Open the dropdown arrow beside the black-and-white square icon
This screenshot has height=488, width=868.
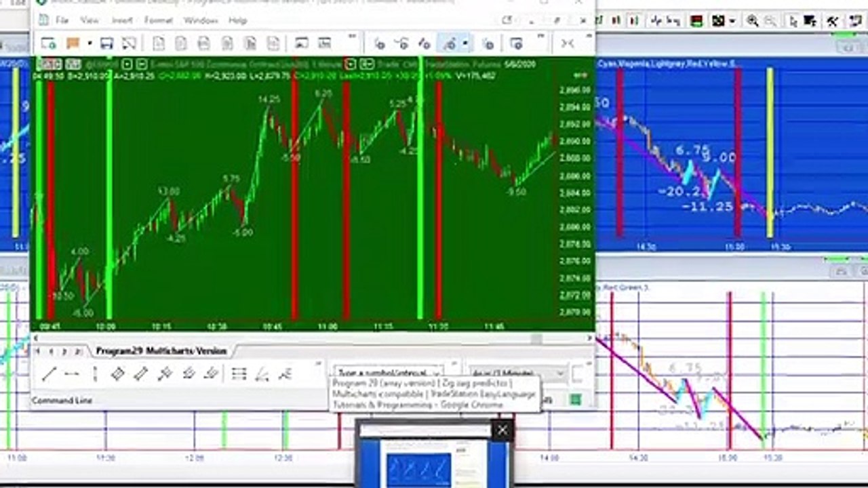732,21
